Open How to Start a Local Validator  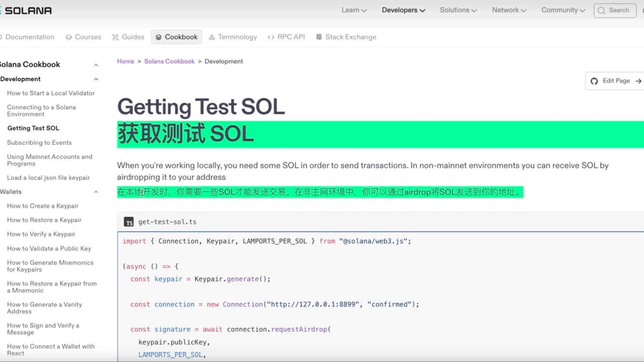[x=51, y=93]
